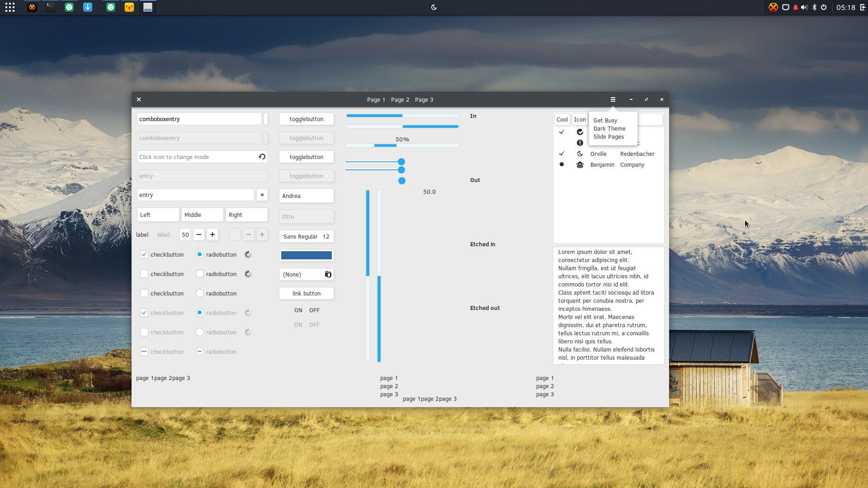868x488 pixels.
Task: Switch to Page 2 in header
Action: coord(400,100)
